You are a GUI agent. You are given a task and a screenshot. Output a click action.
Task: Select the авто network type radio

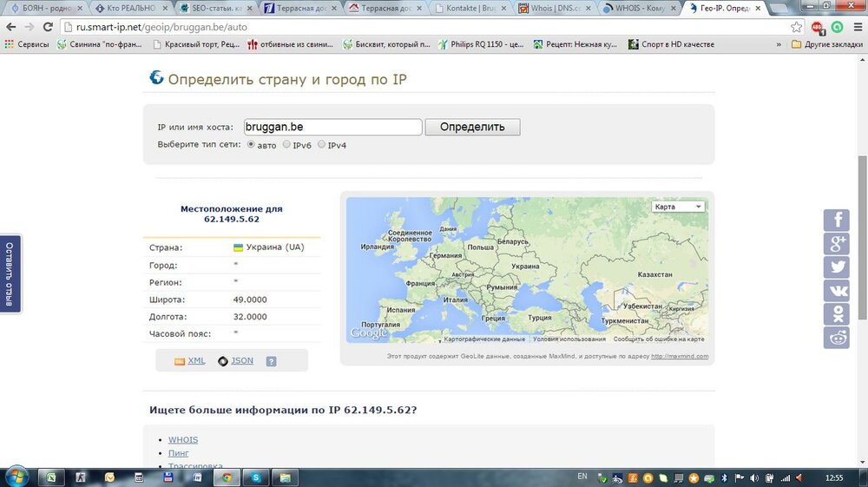[251, 144]
